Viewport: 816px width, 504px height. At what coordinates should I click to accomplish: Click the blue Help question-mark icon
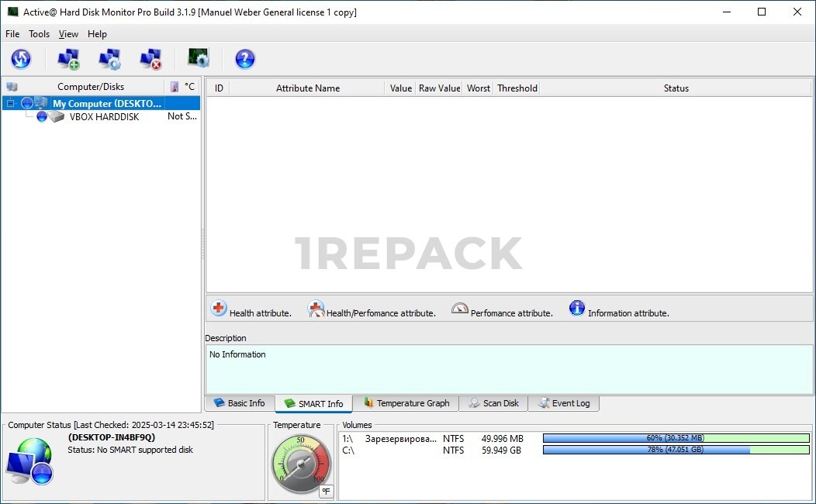click(245, 59)
